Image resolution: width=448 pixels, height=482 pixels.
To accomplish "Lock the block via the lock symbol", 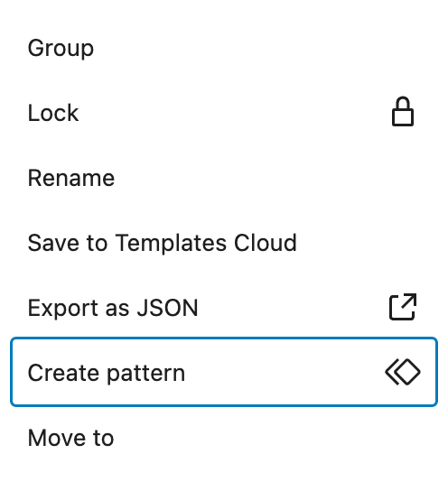I will coord(403,112).
